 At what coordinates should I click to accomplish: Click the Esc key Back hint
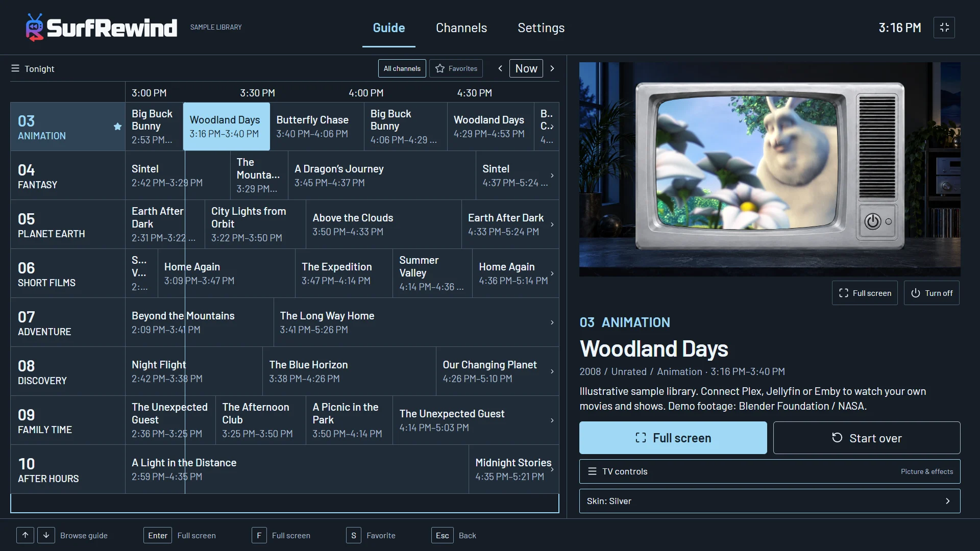(x=442, y=535)
